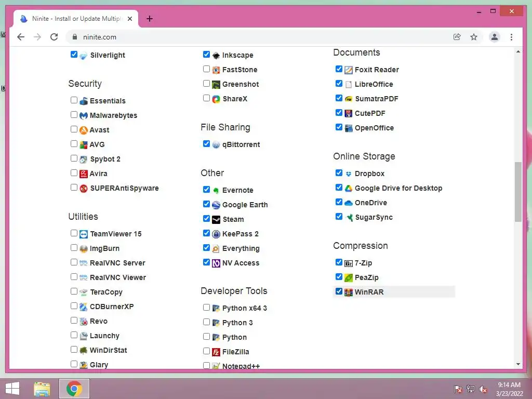Click the page vertical scrollbar thumb

(518, 192)
